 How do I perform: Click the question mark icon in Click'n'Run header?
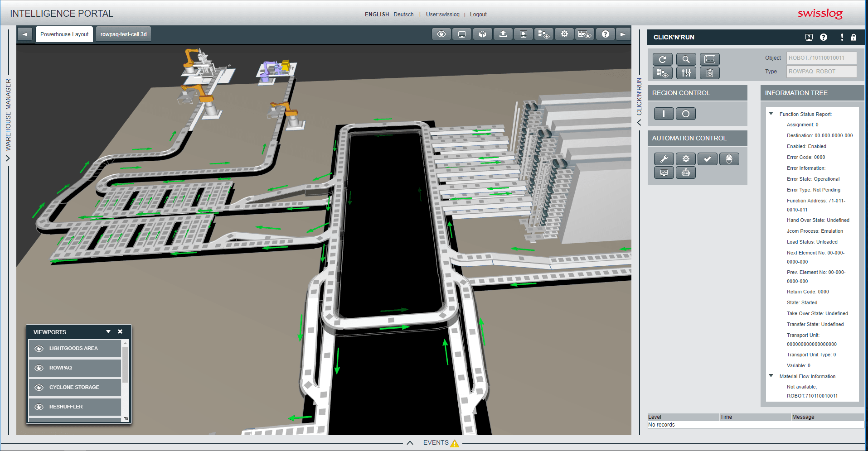click(x=824, y=37)
